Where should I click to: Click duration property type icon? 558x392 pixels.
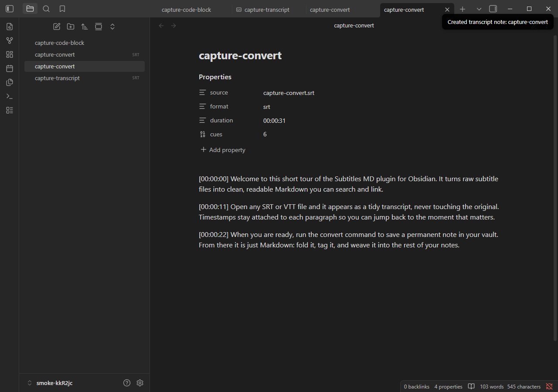coord(203,121)
